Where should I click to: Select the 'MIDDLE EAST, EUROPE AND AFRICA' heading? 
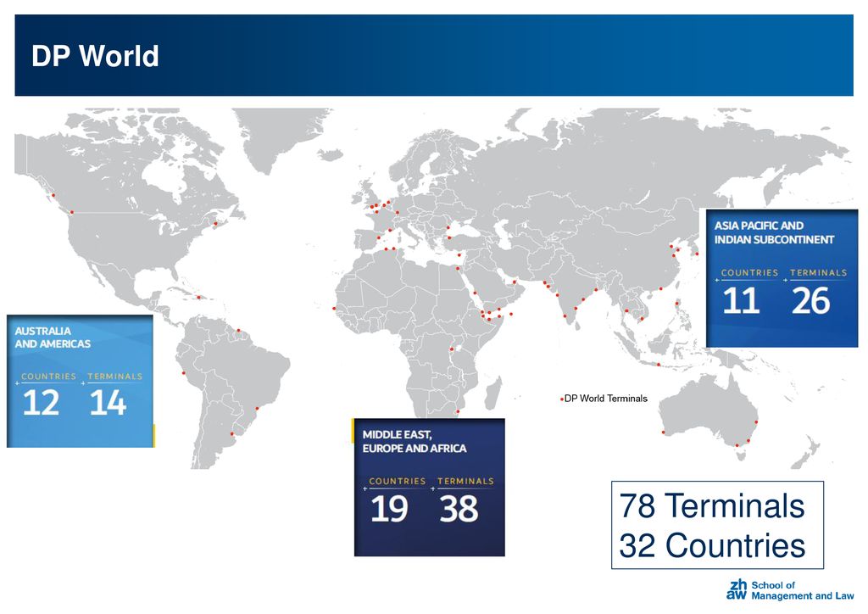click(415, 441)
